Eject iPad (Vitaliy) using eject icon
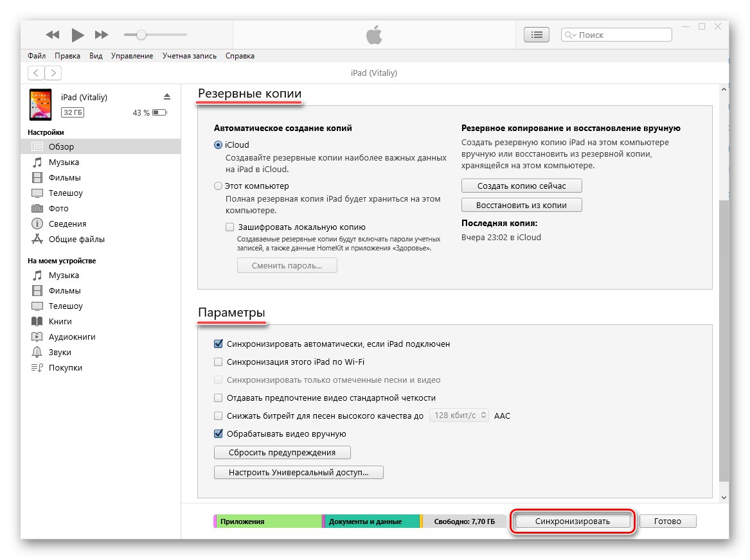750x560 pixels. pos(167,97)
